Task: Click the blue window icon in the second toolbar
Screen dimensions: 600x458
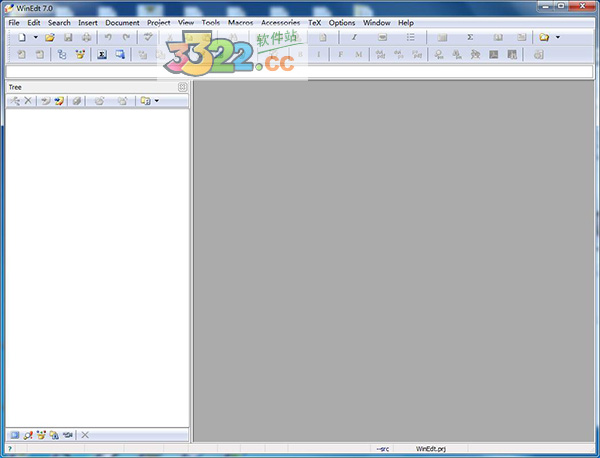Action: (x=120, y=55)
